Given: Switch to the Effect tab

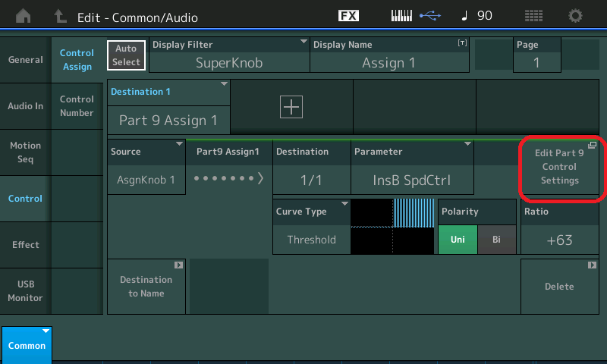Looking at the screenshot, I should pos(25,245).
